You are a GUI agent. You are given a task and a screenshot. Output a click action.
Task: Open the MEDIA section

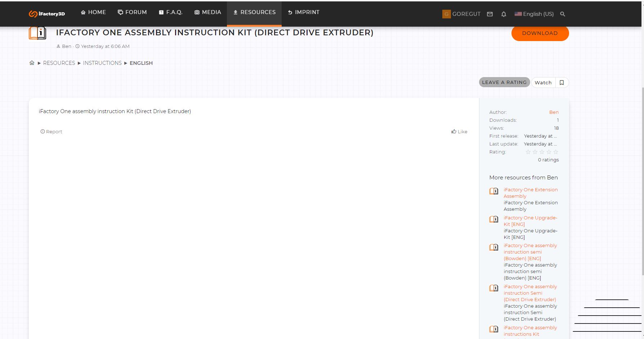tap(208, 12)
